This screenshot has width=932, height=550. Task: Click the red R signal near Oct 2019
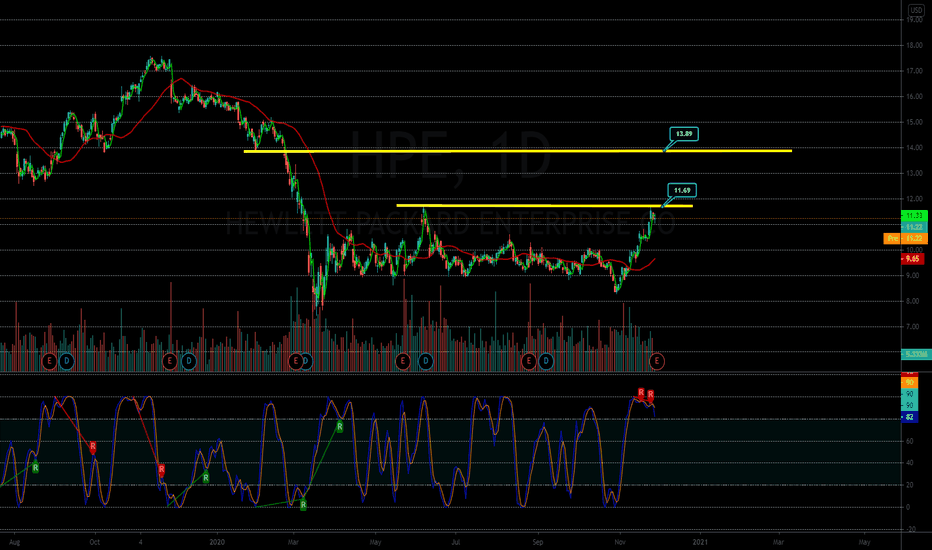point(93,447)
